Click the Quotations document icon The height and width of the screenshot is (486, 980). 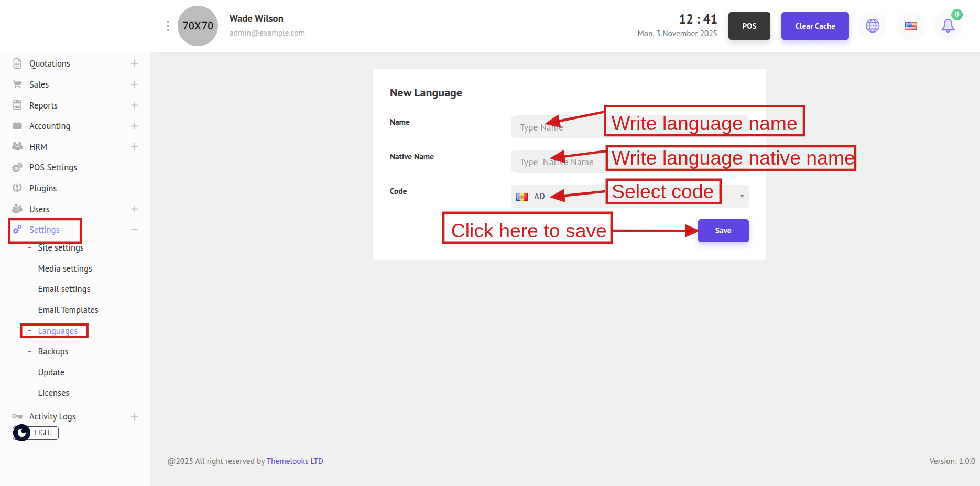(17, 63)
